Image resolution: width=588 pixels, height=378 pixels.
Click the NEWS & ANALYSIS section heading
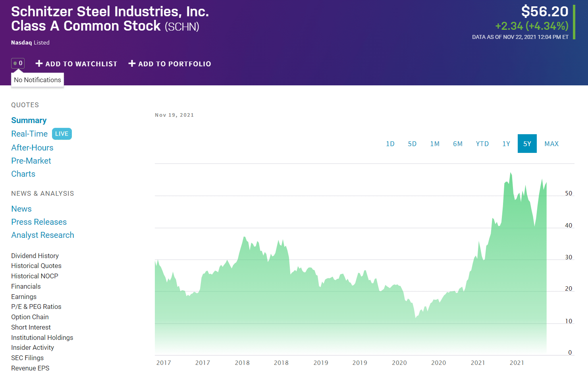[x=42, y=193]
